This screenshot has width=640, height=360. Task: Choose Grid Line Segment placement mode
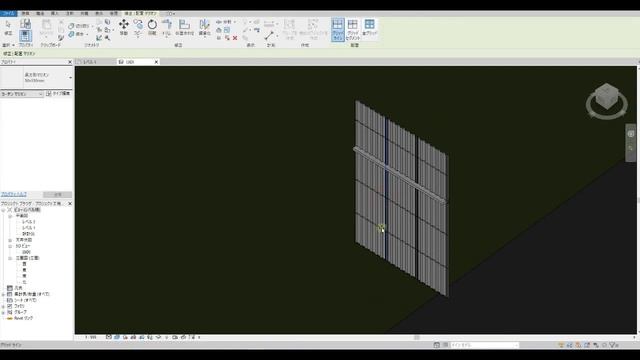pos(353,29)
